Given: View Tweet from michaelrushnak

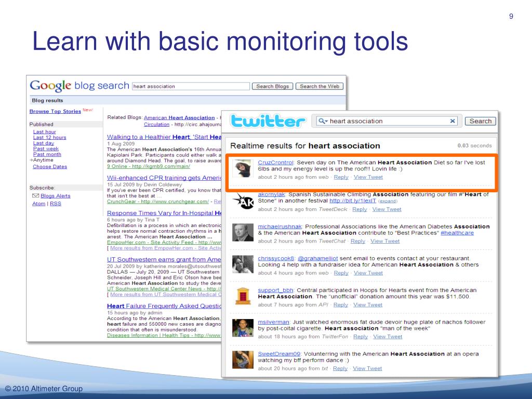Looking at the screenshot, I should [385, 241].
